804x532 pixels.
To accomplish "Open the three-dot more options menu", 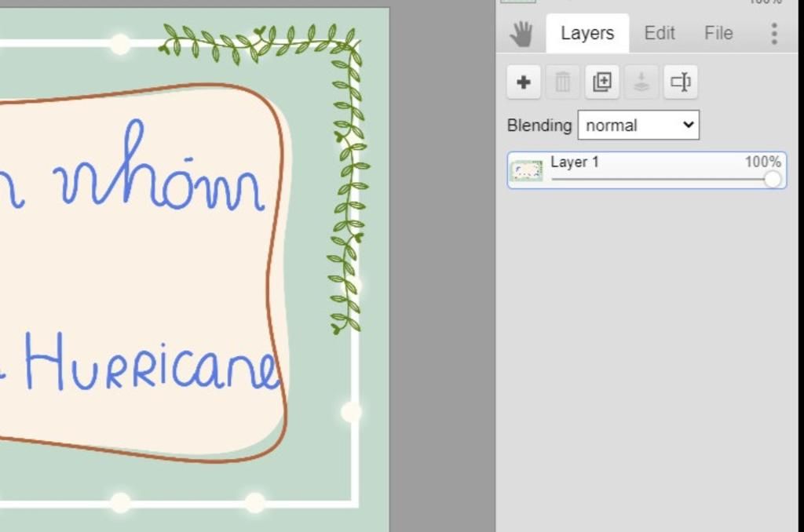I will (x=774, y=33).
